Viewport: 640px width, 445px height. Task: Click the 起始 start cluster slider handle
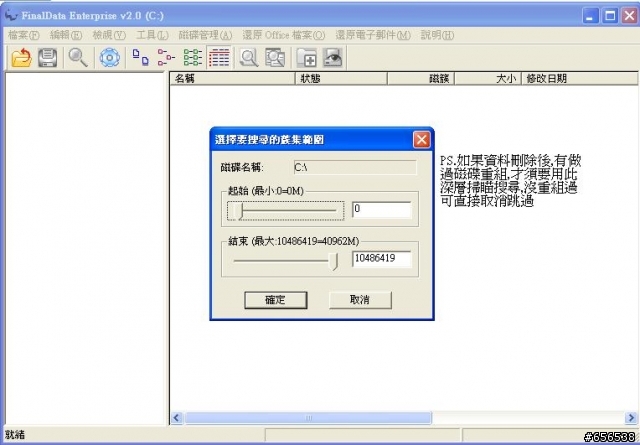coord(241,211)
